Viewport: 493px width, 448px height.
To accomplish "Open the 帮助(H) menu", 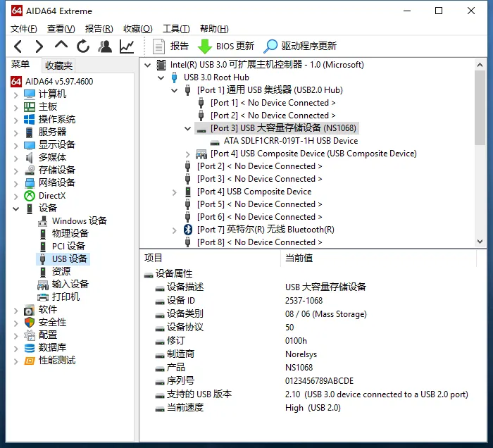I will click(x=214, y=29).
